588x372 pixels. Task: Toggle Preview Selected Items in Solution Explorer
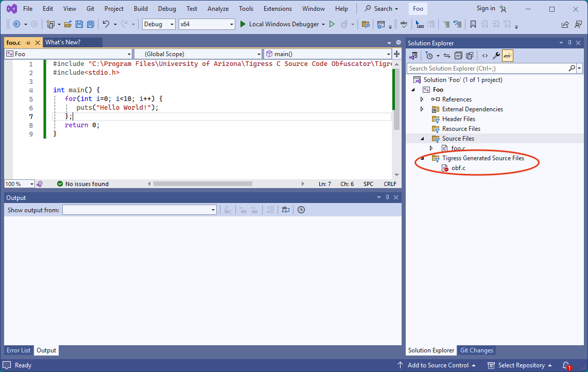[x=508, y=56]
